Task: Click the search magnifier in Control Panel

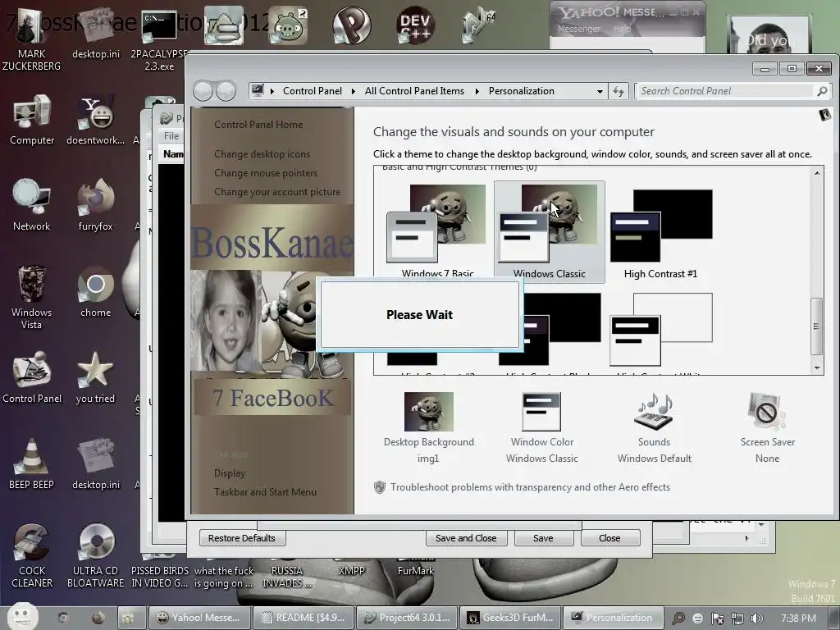Action: click(x=822, y=91)
